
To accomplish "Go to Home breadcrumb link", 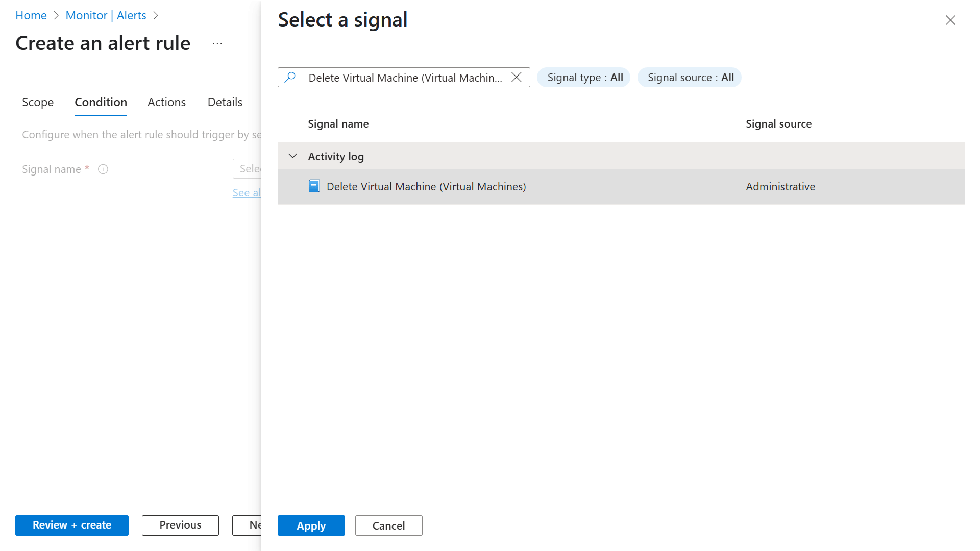I will coord(31,15).
